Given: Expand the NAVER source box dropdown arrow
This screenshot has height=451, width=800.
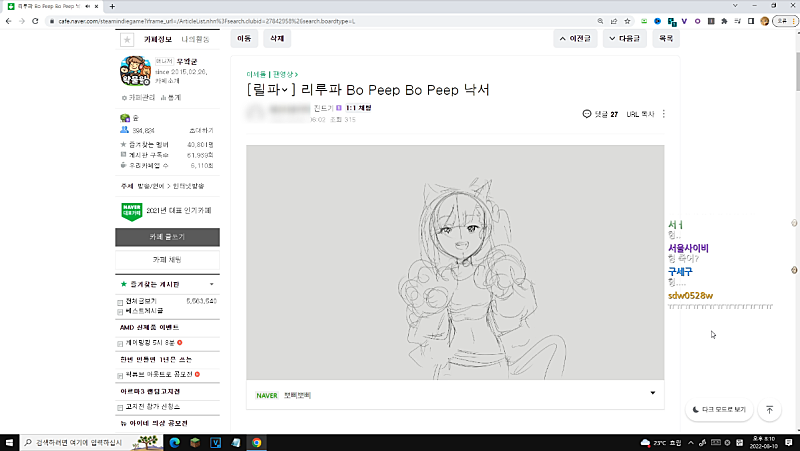Looking at the screenshot, I should pos(652,393).
